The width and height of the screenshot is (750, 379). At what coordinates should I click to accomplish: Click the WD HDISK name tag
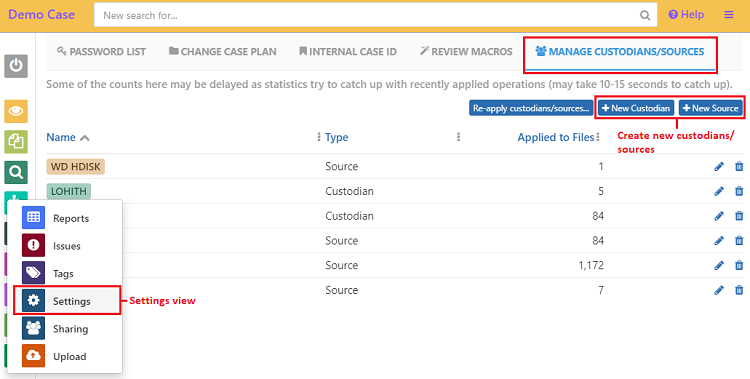point(76,167)
